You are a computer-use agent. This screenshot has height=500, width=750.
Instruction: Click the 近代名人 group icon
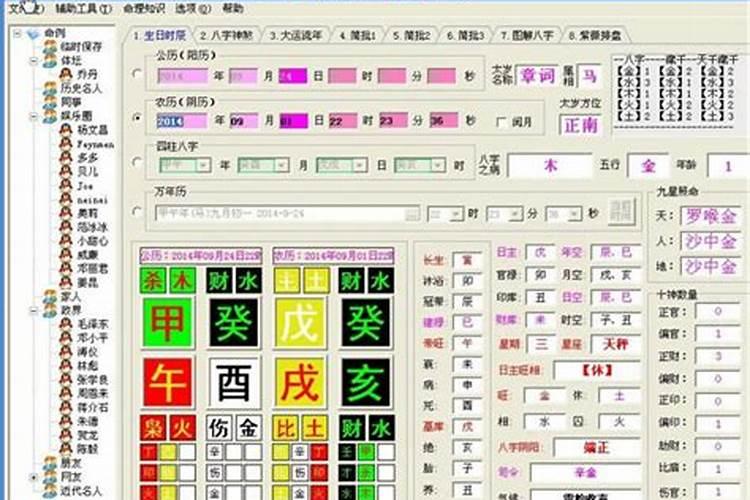tap(50, 490)
